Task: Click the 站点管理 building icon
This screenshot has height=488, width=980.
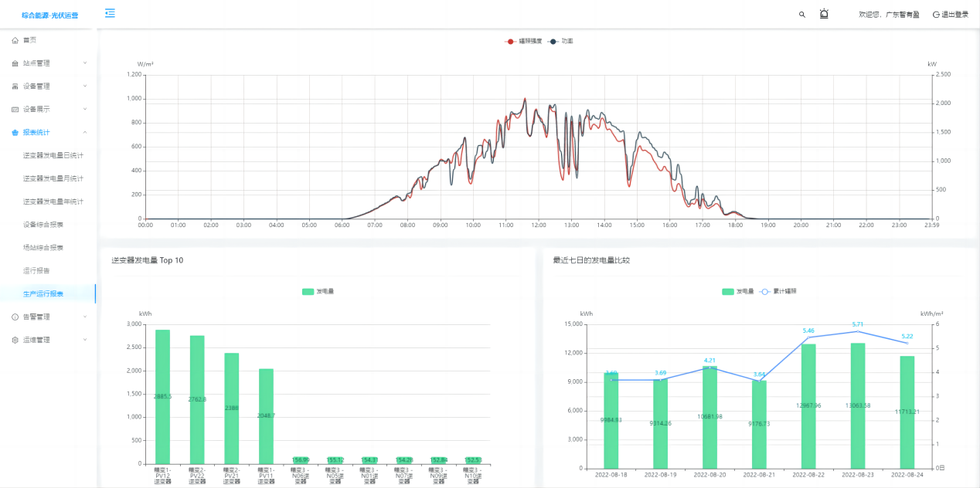Action: (15, 63)
